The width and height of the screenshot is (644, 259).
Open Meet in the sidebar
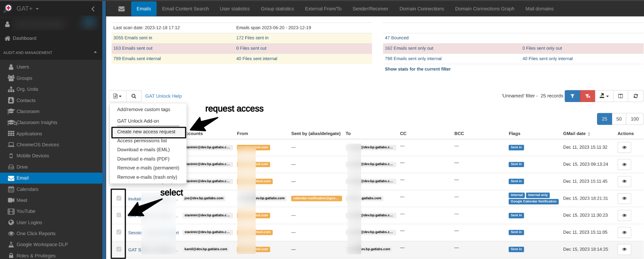(x=22, y=200)
